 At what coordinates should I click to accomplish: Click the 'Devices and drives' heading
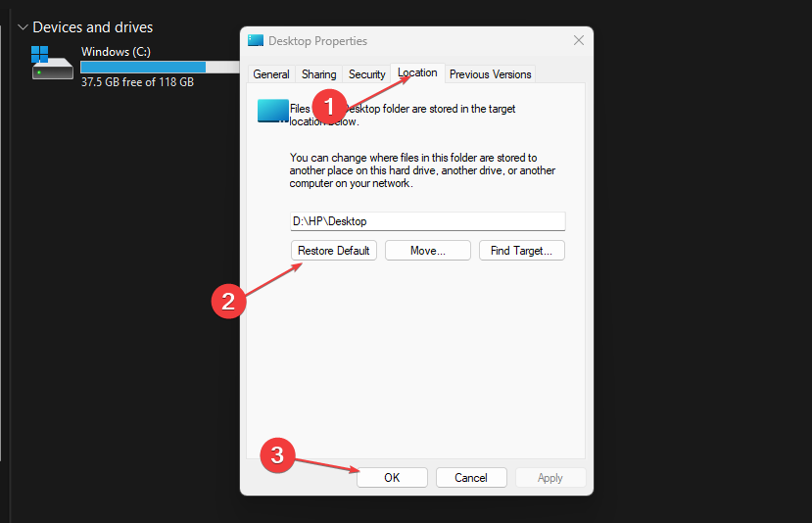[x=93, y=26]
